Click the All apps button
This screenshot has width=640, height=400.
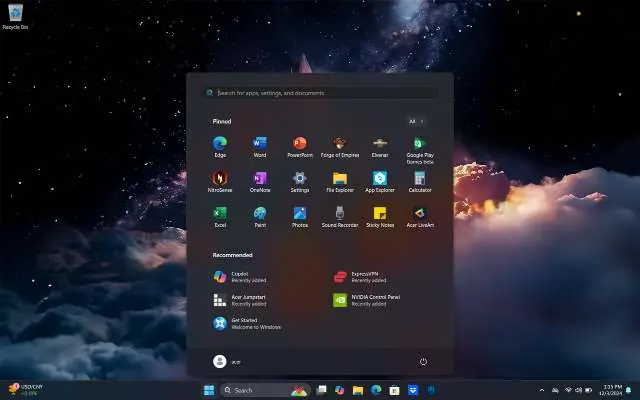point(416,121)
